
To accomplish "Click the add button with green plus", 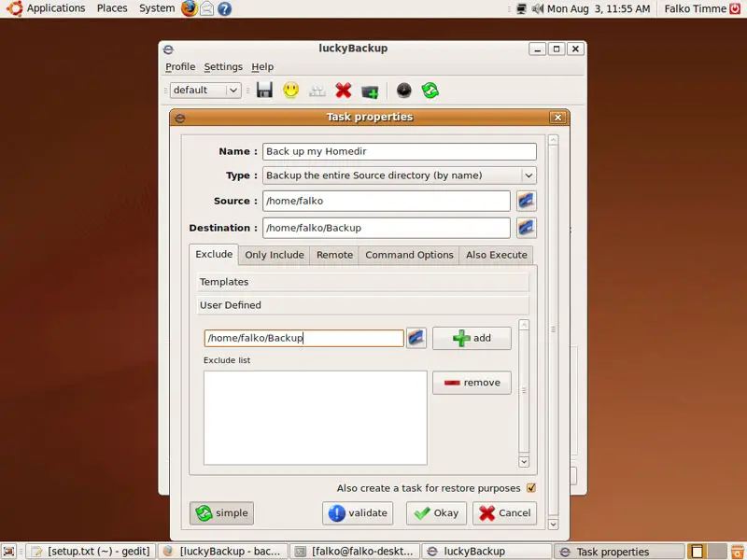I will (x=472, y=338).
